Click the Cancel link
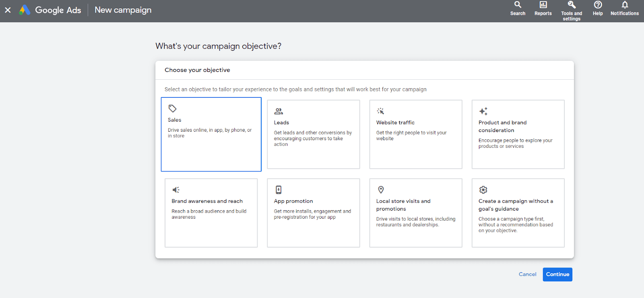This screenshot has height=298, width=644. coord(527,274)
